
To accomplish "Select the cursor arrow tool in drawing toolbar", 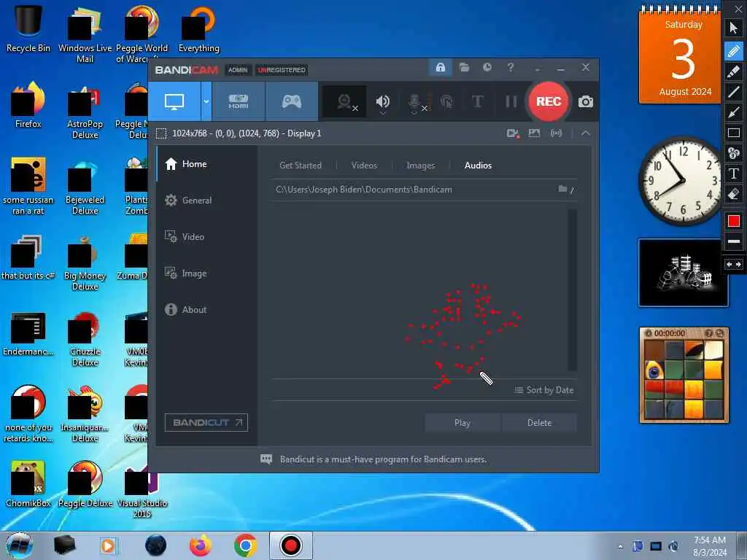I will coord(734,28).
